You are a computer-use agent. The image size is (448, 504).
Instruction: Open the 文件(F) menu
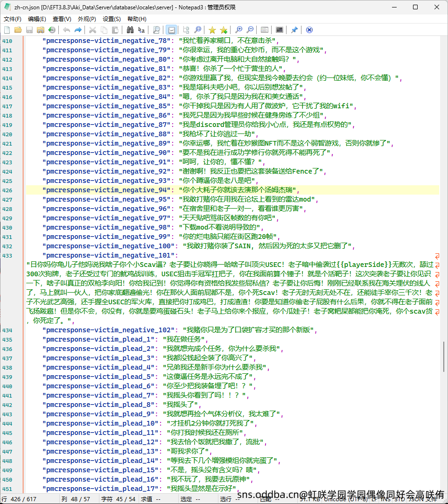point(12,19)
